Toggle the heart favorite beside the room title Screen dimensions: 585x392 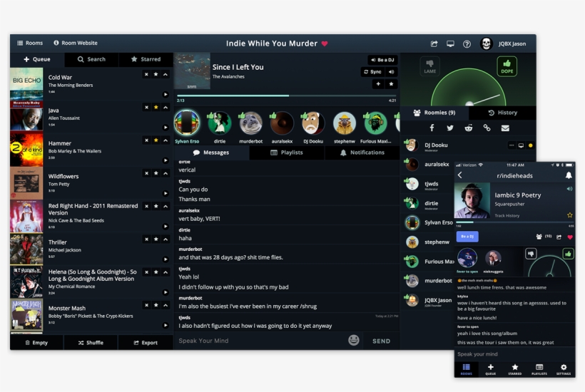325,43
